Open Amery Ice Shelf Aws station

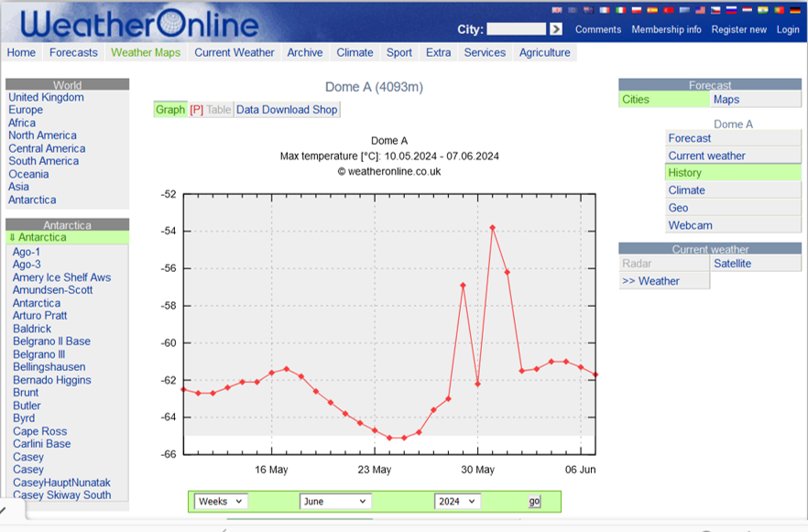(x=62, y=277)
